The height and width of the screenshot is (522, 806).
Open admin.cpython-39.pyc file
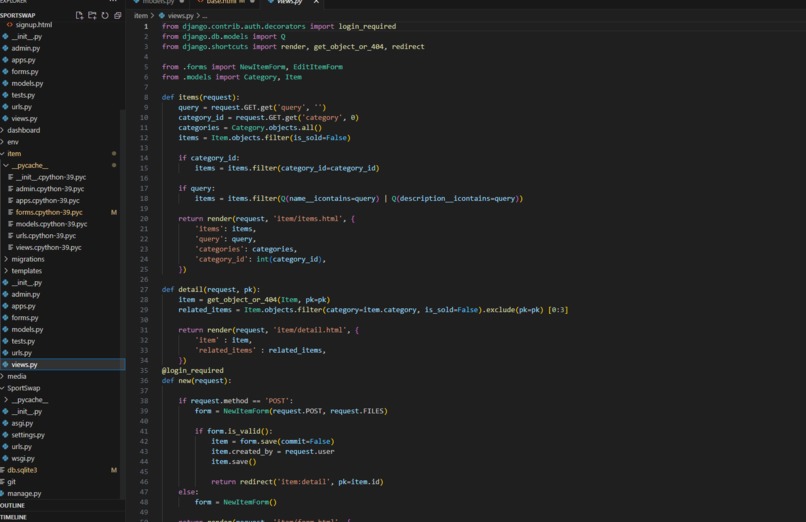tap(49, 189)
